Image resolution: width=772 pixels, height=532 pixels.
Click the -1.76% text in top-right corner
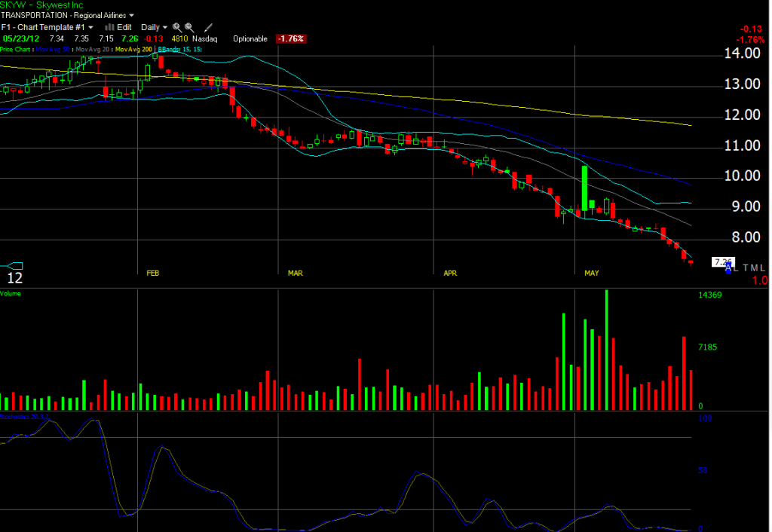pos(750,40)
